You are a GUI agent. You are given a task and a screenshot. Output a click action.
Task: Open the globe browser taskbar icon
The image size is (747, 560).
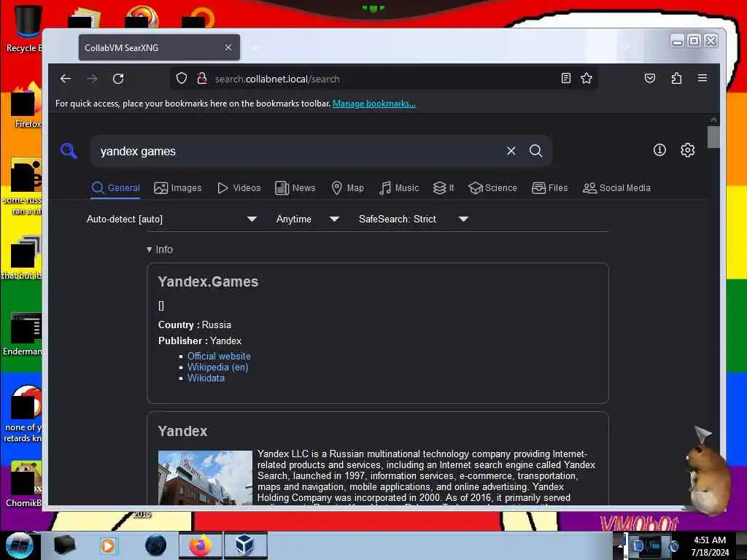[x=156, y=545]
